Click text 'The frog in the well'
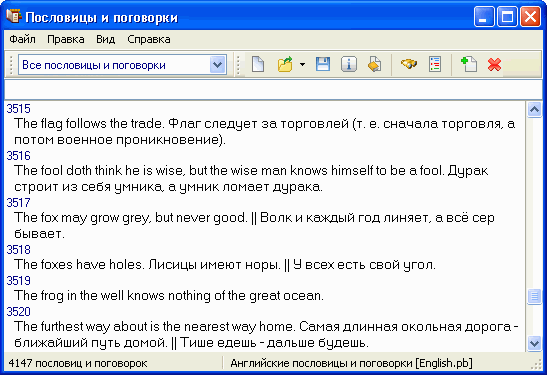Screen dimensions: 547x375 point(69,296)
